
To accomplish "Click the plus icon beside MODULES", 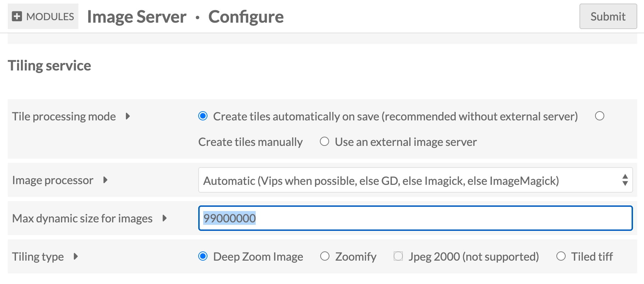I will pyautogui.click(x=17, y=16).
